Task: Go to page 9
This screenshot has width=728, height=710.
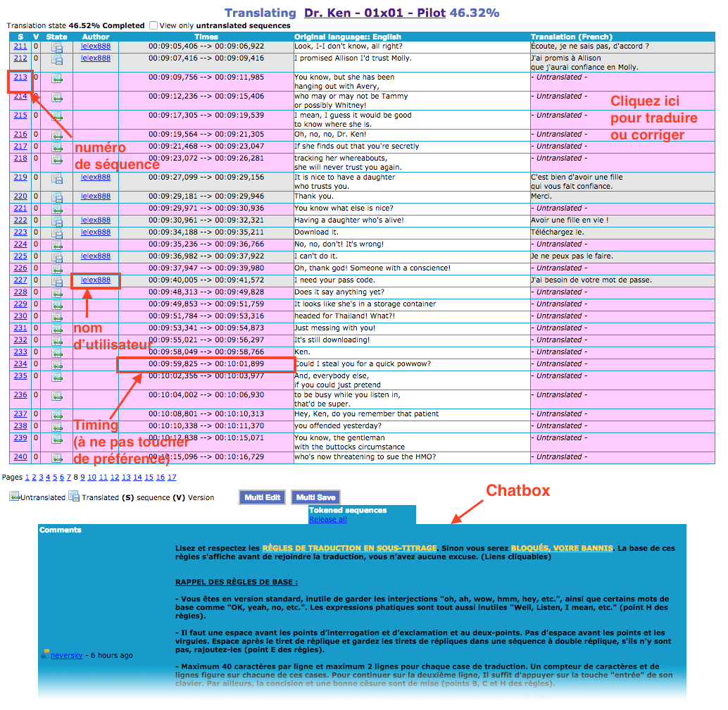Action: (82, 478)
